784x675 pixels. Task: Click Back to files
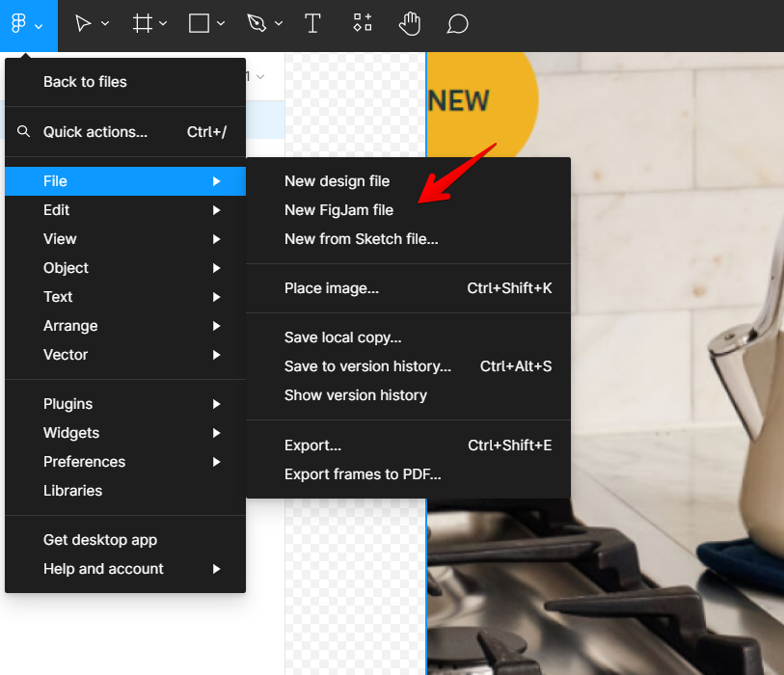pos(85,82)
